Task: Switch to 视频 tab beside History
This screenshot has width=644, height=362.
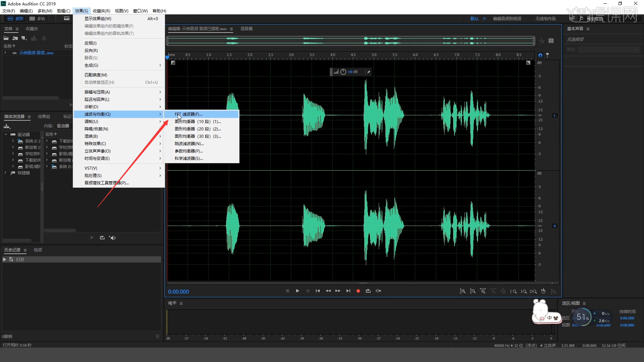Action: pos(38,250)
